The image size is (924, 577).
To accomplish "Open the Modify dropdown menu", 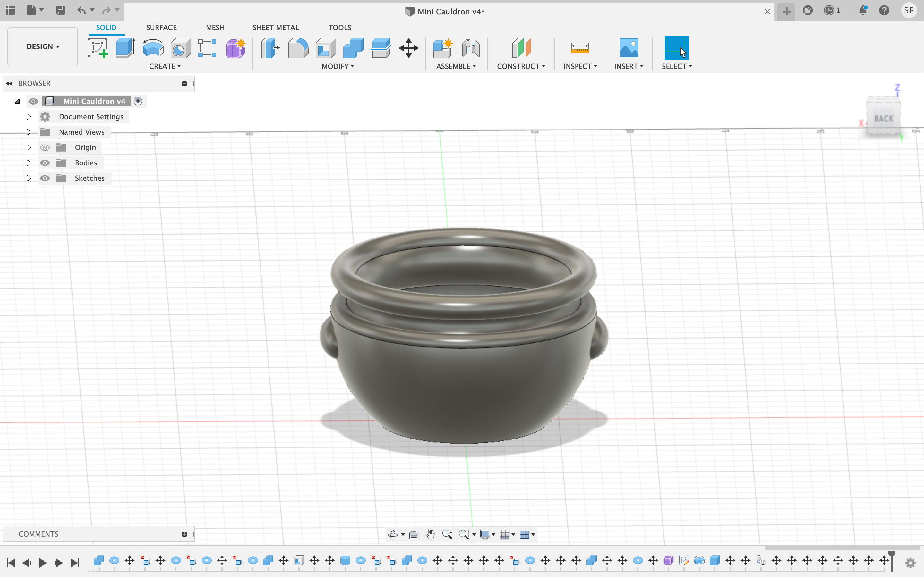I will (335, 66).
